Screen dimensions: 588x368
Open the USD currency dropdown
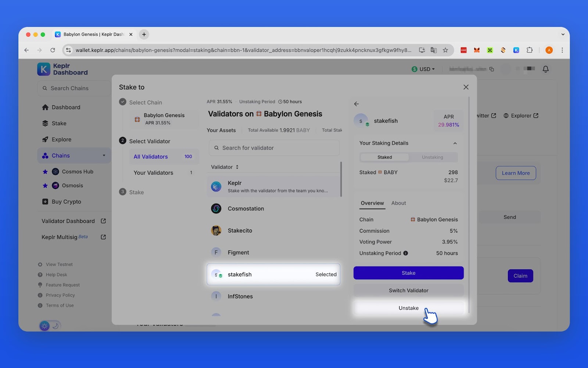coord(423,69)
